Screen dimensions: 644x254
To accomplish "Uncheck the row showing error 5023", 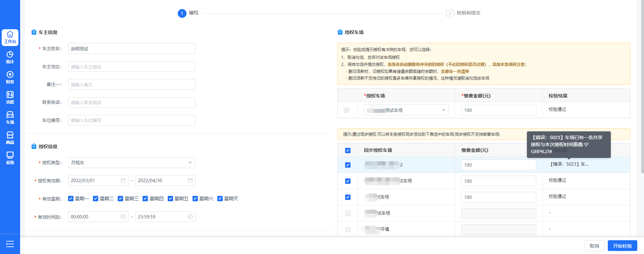I will (348, 165).
